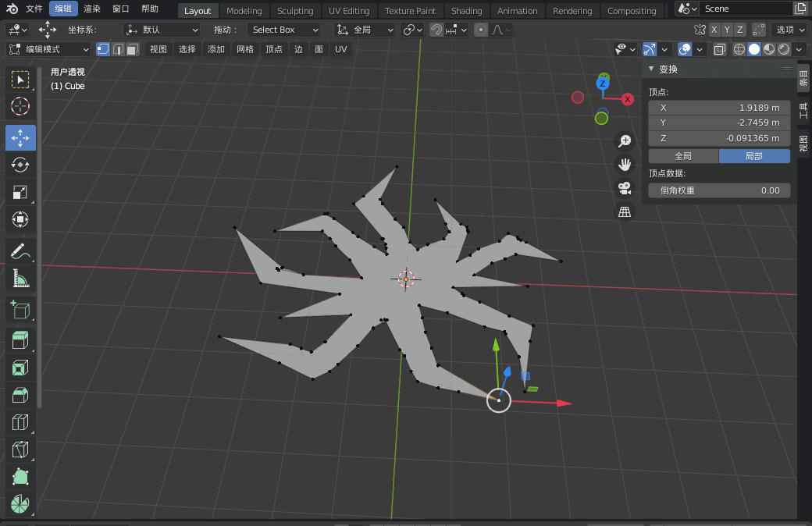Viewport: 812px width, 526px height.
Task: Click the X value field 1.9189 m
Action: pyautogui.click(x=719, y=108)
